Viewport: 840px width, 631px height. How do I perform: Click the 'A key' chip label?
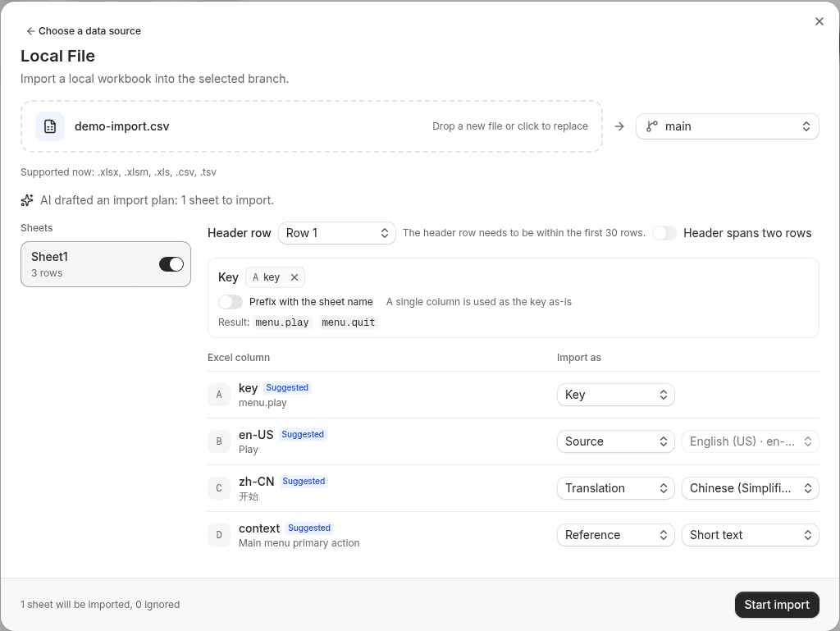267,277
